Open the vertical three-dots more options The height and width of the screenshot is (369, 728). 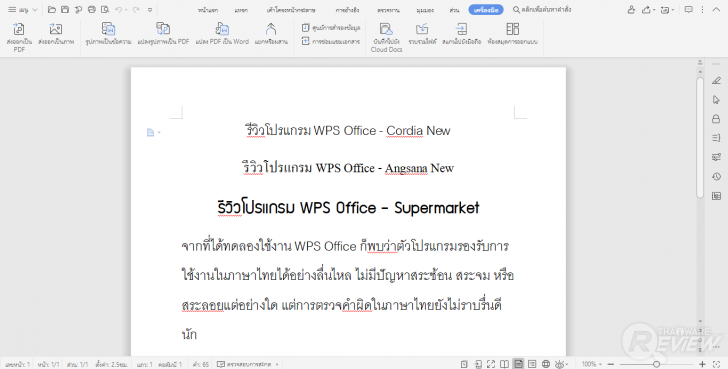pos(702,9)
